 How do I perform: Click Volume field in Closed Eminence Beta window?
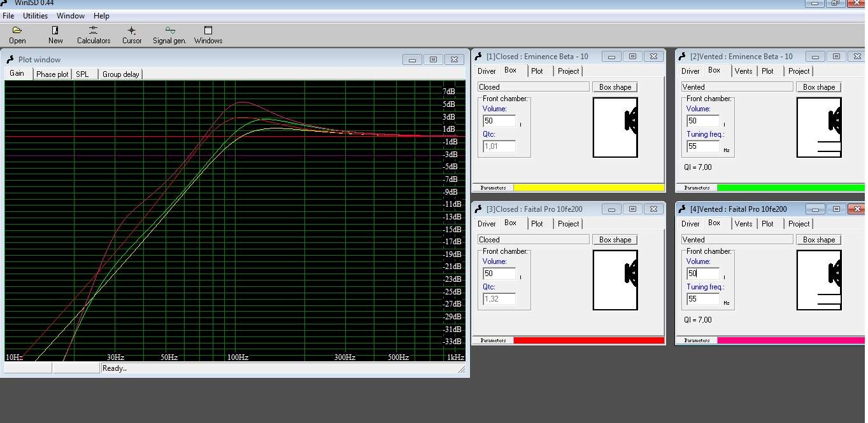coord(499,121)
